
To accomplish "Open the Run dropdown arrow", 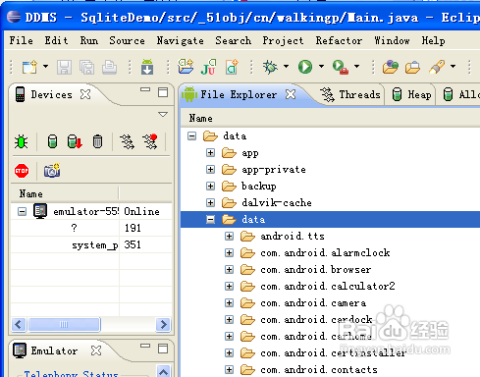I will tap(321, 66).
